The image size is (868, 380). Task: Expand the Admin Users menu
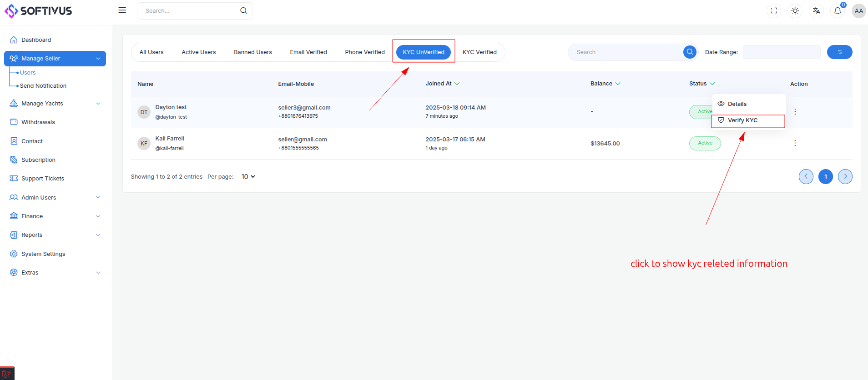pos(55,197)
